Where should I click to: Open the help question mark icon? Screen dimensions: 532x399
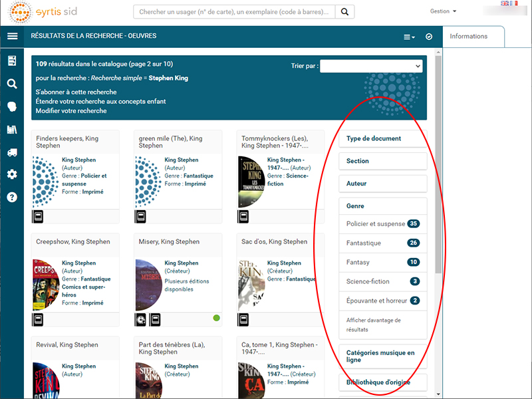pyautogui.click(x=12, y=197)
